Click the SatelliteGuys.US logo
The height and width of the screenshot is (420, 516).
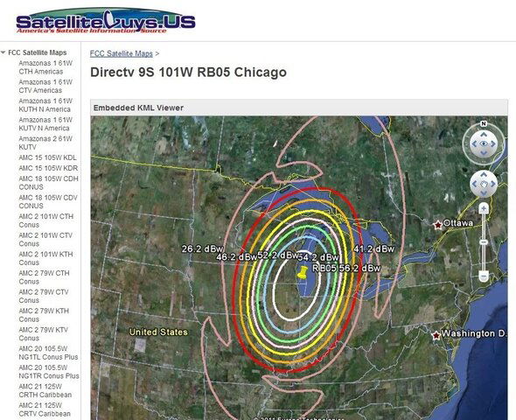[x=106, y=21]
